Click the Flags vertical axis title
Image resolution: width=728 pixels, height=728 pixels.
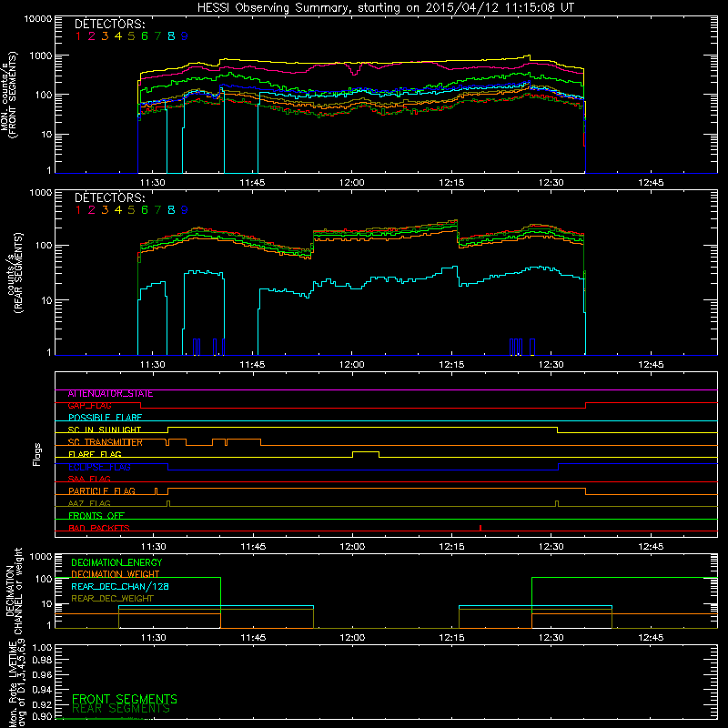(37, 454)
